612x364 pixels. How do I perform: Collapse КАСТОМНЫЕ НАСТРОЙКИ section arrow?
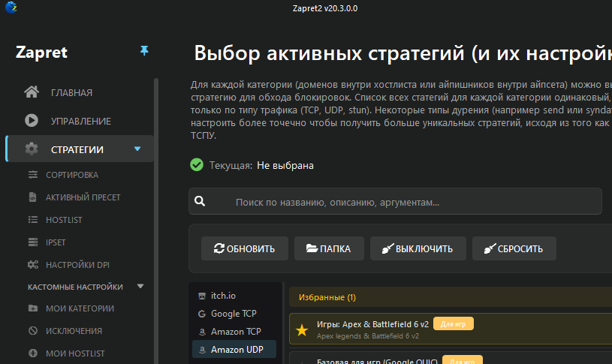click(x=140, y=287)
